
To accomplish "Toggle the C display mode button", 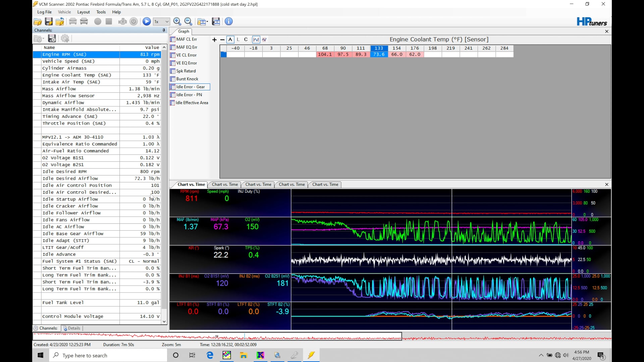I will tap(246, 39).
